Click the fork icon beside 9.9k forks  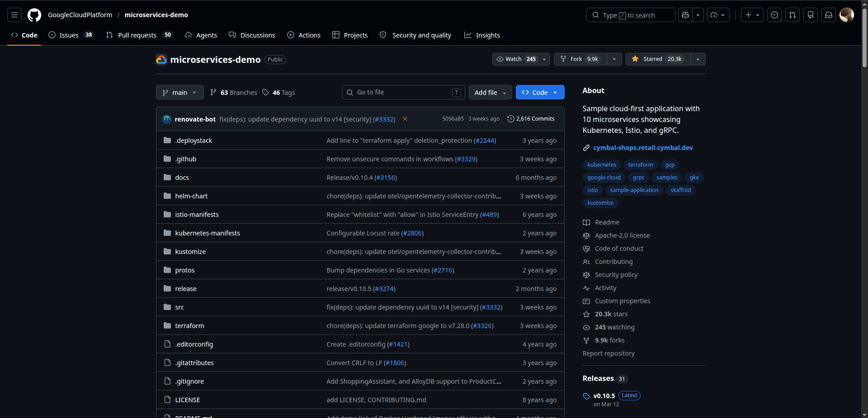pos(586,340)
